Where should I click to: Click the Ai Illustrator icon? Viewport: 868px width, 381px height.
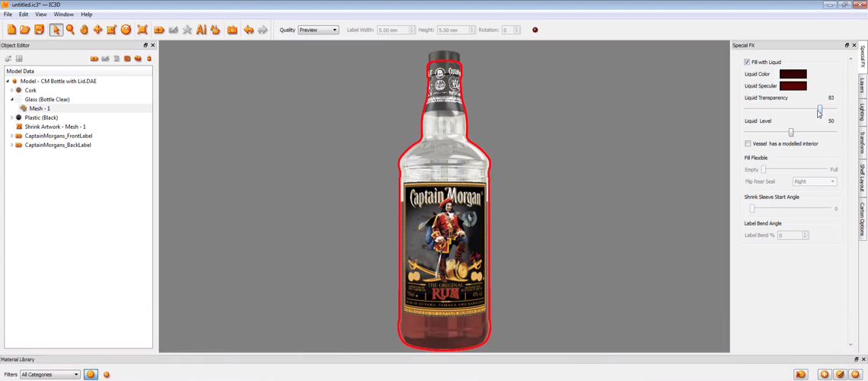point(202,30)
